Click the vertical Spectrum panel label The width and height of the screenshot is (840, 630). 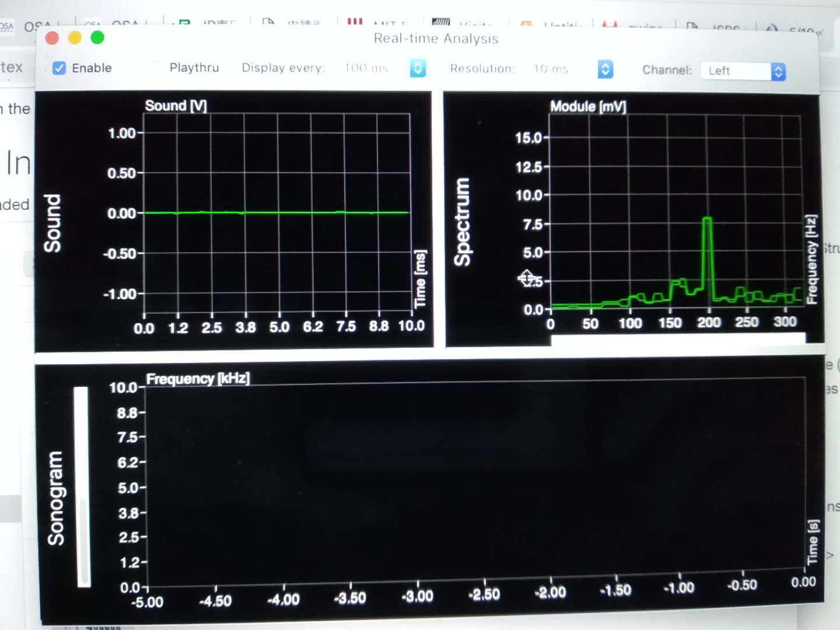(x=462, y=222)
